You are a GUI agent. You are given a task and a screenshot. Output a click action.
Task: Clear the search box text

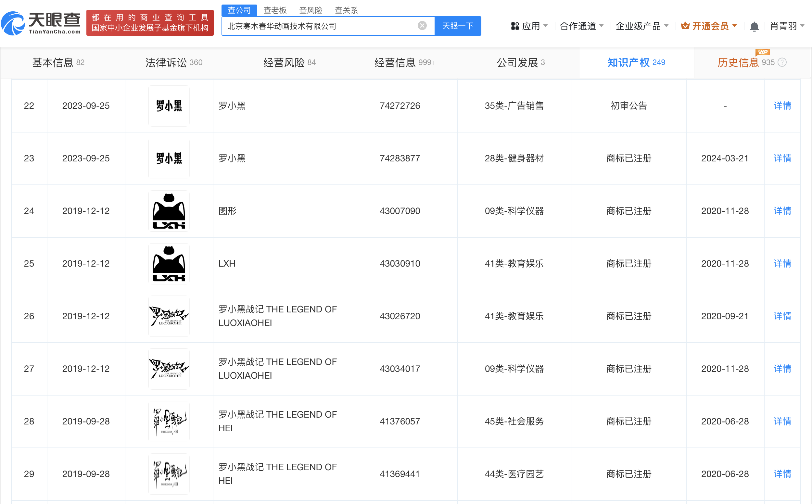pos(422,26)
